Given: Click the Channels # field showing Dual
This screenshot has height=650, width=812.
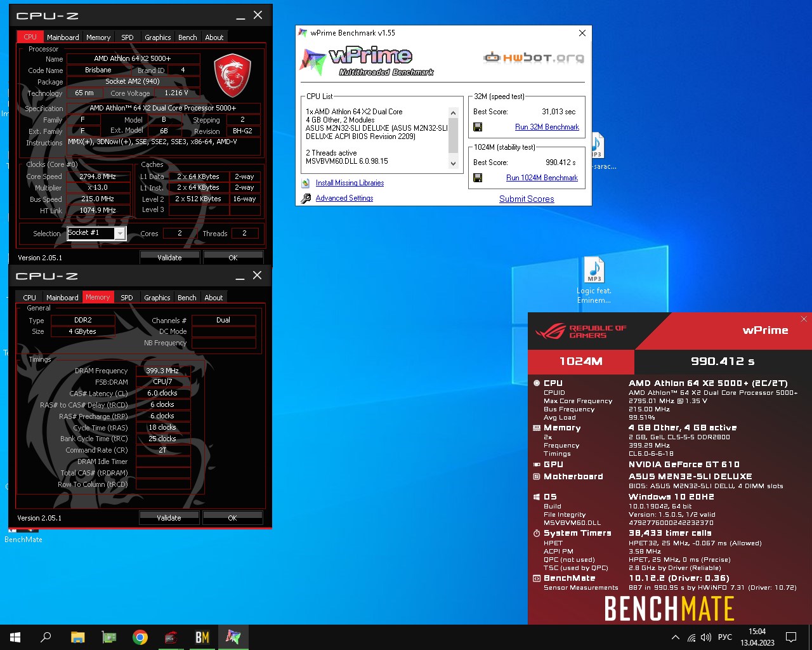Looking at the screenshot, I should (223, 320).
